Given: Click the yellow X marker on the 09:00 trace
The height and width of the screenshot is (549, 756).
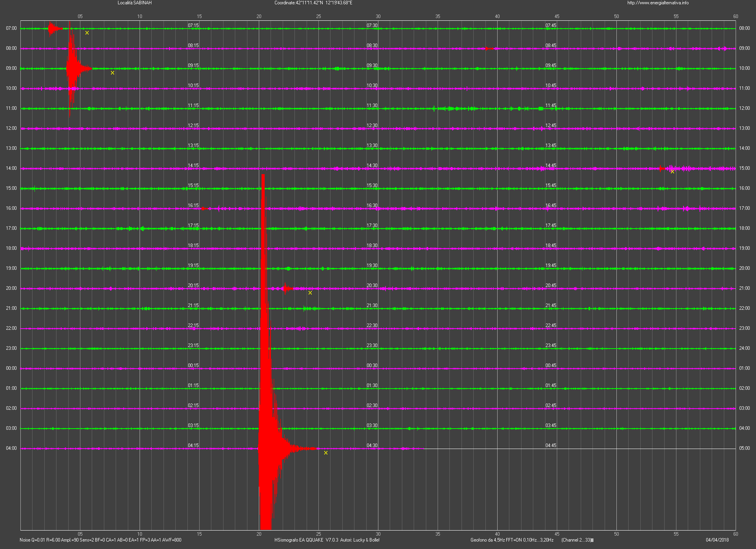Looking at the screenshot, I should click(x=113, y=73).
